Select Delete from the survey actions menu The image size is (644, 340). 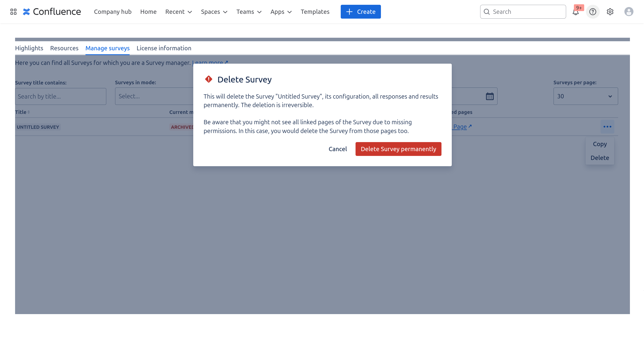point(600,158)
